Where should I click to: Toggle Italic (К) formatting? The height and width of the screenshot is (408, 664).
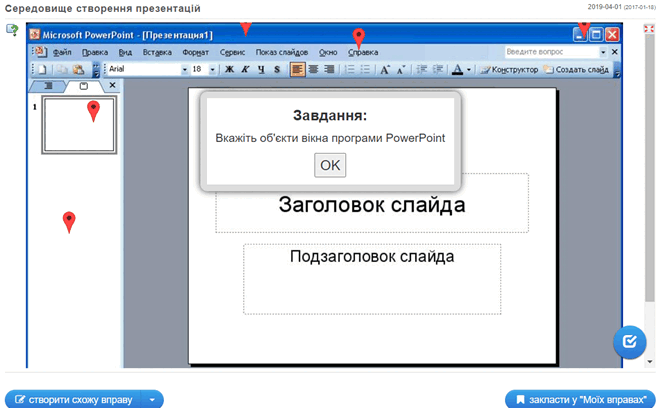click(x=245, y=69)
